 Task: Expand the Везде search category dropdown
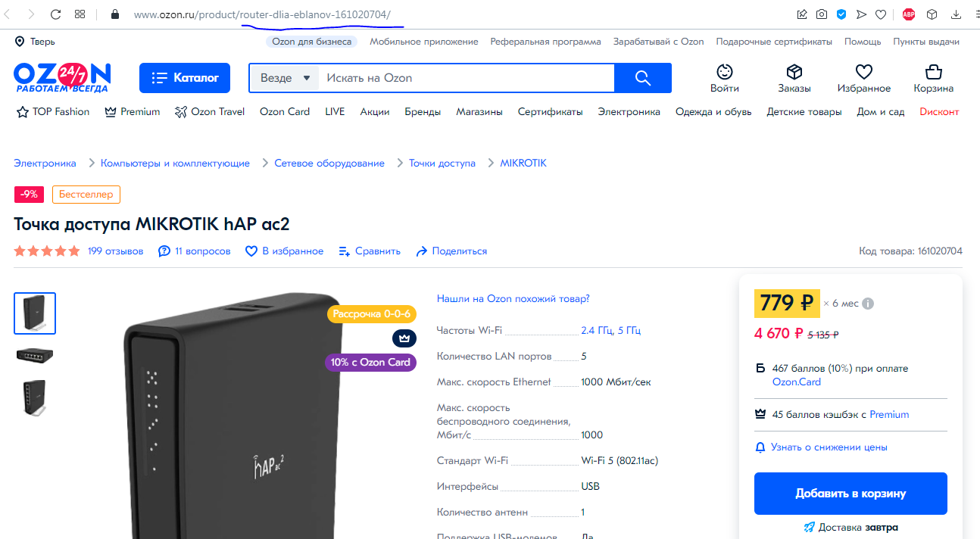pyautogui.click(x=286, y=78)
